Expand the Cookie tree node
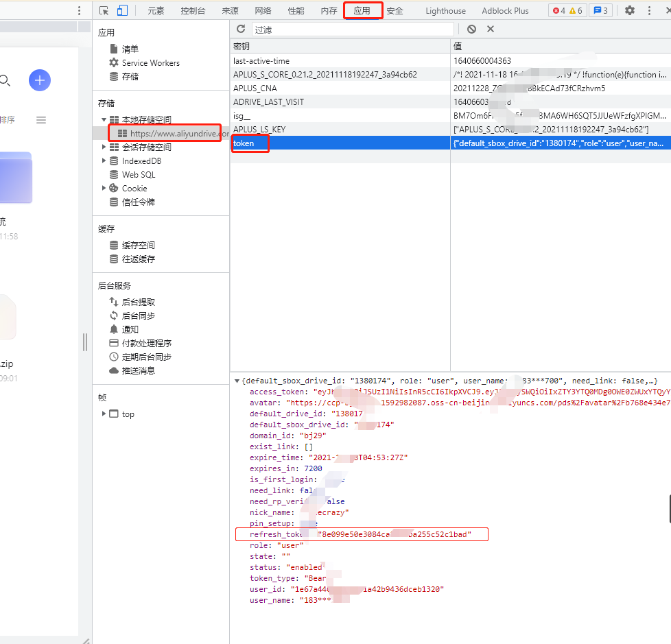671x644 pixels. pos(104,189)
